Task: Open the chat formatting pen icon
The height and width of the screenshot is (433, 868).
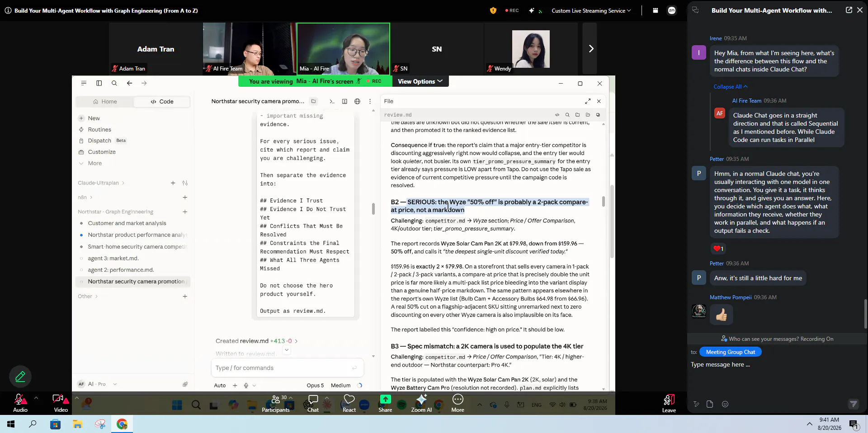Action: 696,404
